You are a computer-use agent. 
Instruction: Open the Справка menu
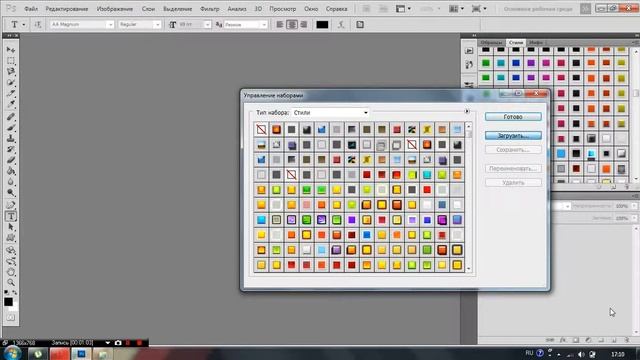pyautogui.click(x=337, y=9)
